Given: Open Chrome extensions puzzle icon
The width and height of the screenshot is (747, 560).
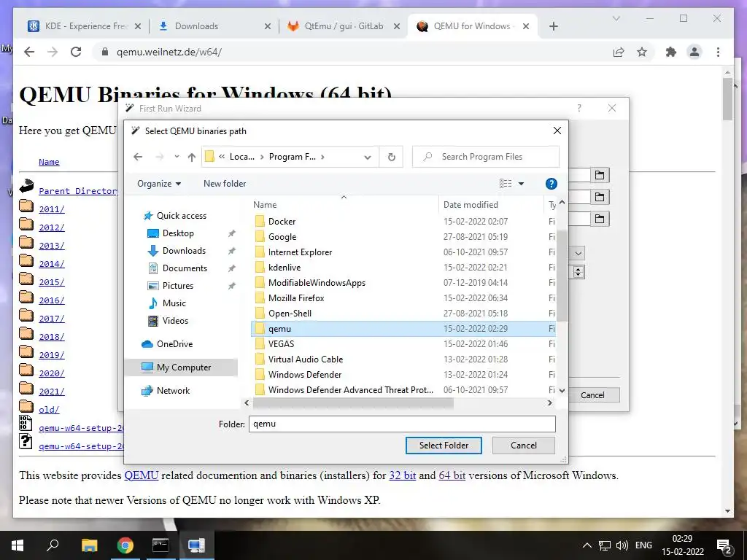Looking at the screenshot, I should click(x=671, y=52).
